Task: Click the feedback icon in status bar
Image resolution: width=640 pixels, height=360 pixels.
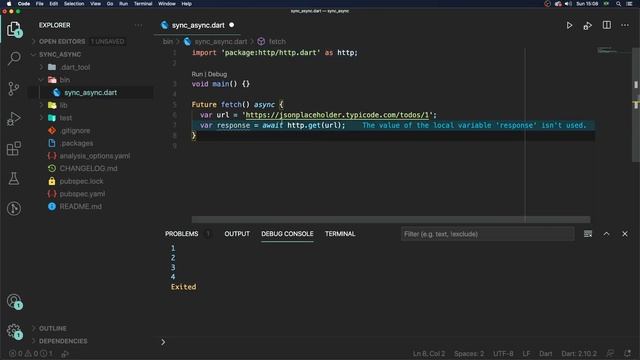Action: click(x=610, y=353)
